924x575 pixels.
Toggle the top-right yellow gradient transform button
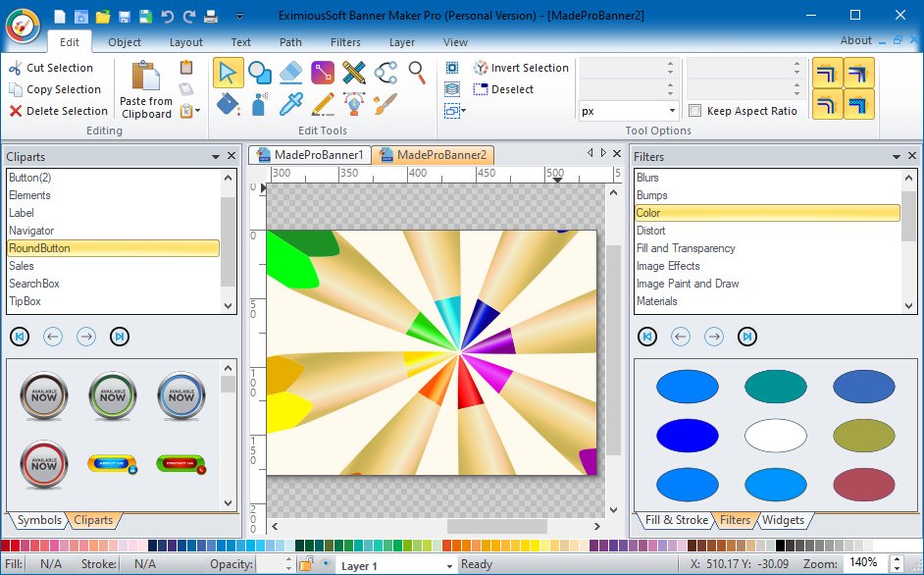point(858,74)
